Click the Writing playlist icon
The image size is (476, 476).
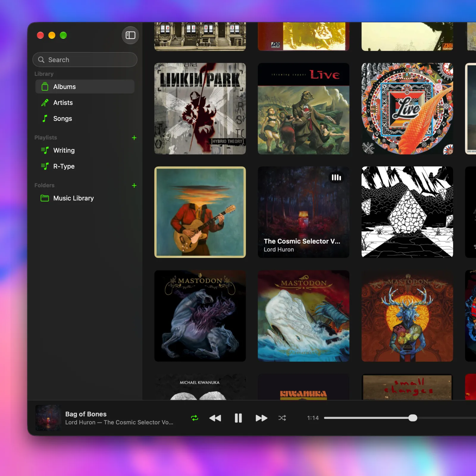pos(45,150)
